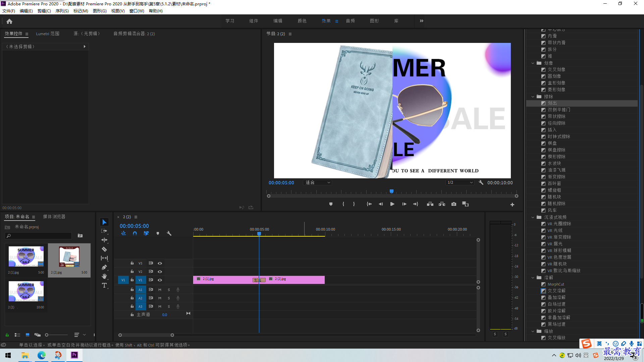Open the 窗口(W) menu
The image size is (644, 362).
(137, 11)
